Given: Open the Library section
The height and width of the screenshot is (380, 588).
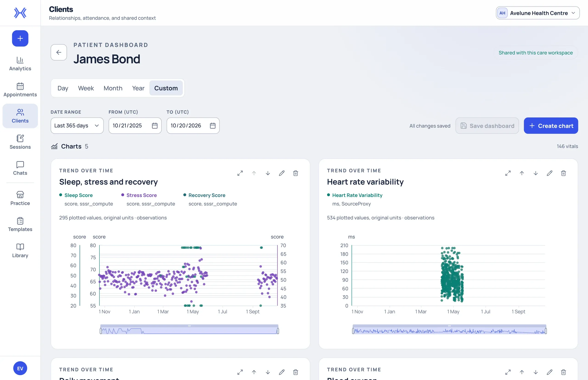Looking at the screenshot, I should 20,251.
